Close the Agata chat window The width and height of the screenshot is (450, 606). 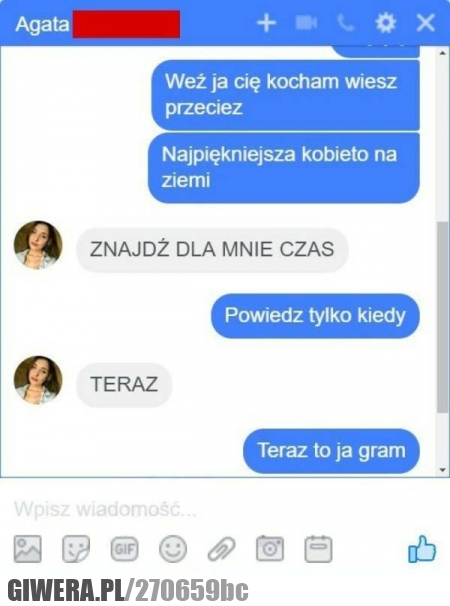tap(425, 24)
